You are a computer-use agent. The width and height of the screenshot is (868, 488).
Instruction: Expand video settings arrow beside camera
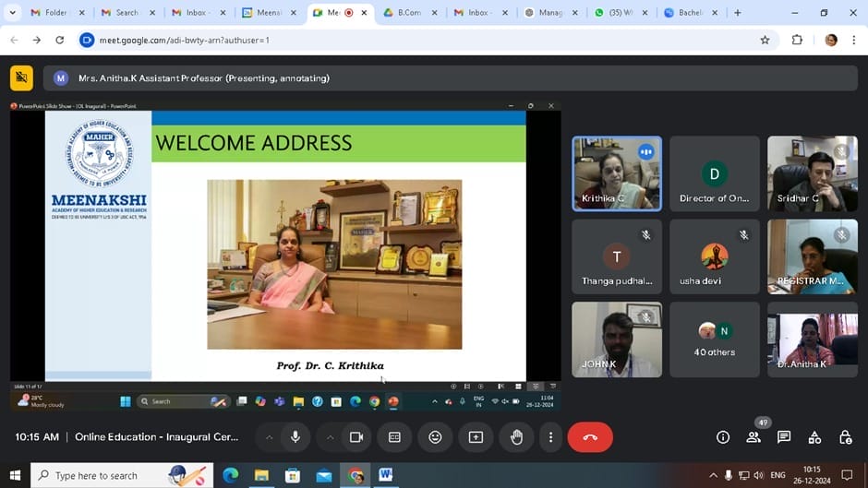point(329,437)
